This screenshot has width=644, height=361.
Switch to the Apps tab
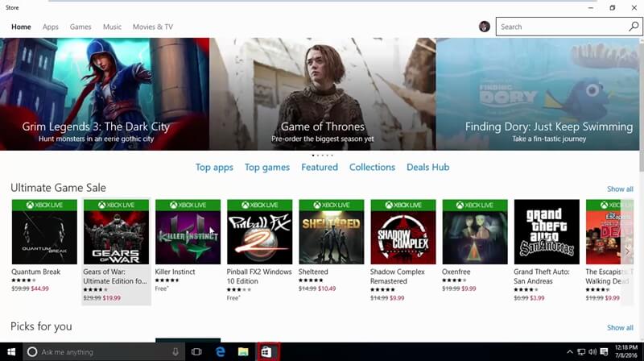click(51, 27)
